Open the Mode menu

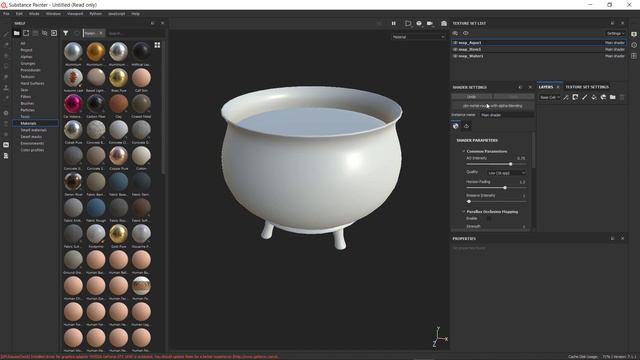34,13
